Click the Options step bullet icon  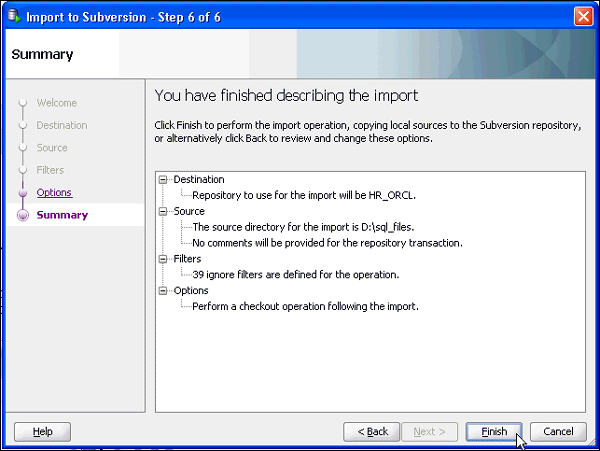click(x=22, y=193)
